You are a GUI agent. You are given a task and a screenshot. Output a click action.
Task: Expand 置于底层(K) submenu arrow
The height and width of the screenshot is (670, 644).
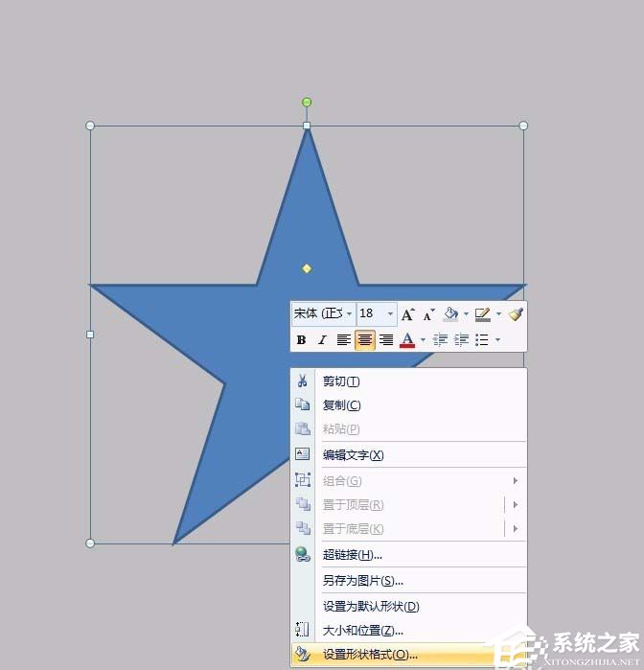pyautogui.click(x=516, y=528)
